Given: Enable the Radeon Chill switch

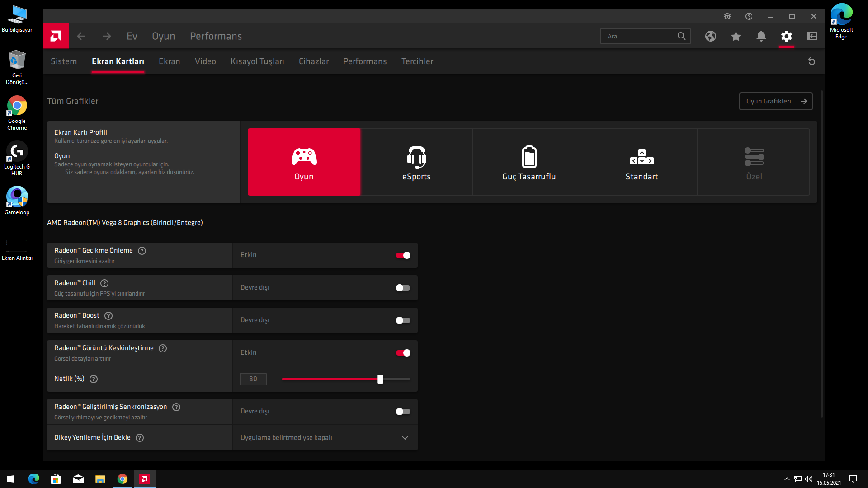Looking at the screenshot, I should click(x=403, y=288).
